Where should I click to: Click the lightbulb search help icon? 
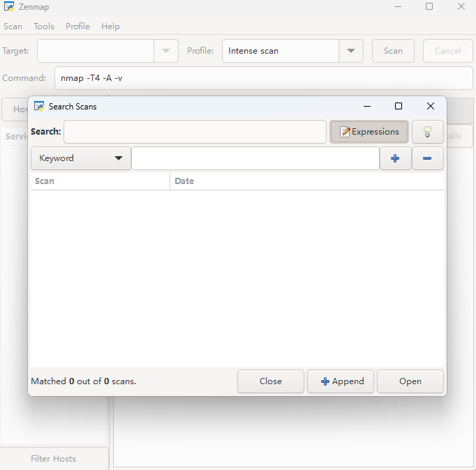pos(427,132)
